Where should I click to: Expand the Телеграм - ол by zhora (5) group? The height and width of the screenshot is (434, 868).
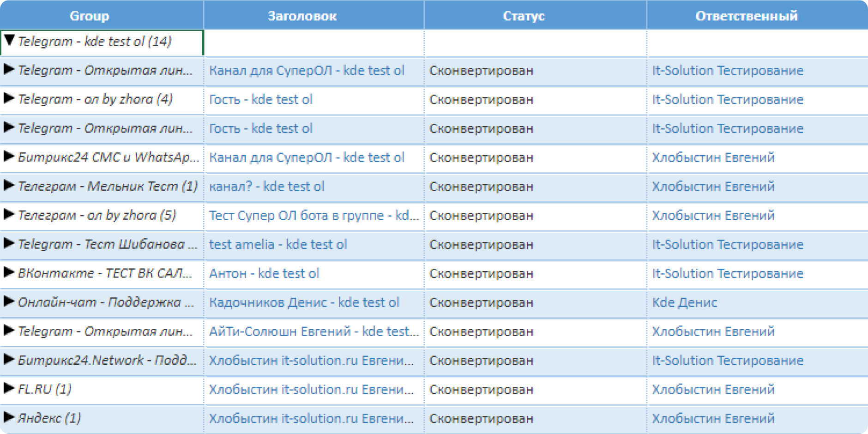[9, 214]
